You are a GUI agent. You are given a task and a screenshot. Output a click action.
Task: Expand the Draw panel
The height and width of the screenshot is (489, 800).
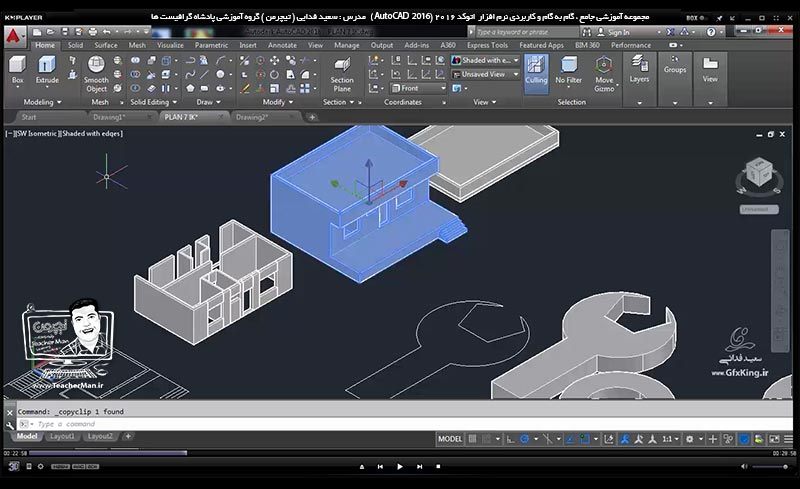[x=209, y=102]
